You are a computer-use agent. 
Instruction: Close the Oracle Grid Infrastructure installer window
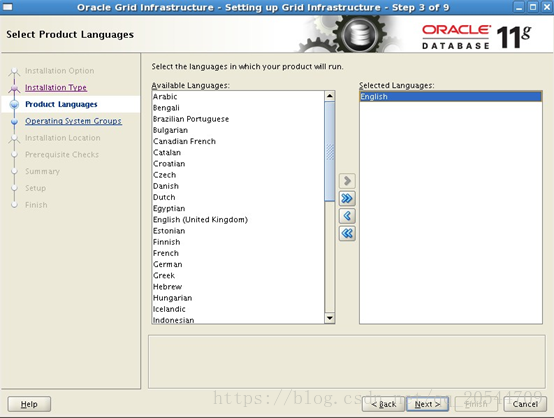coord(546,7)
